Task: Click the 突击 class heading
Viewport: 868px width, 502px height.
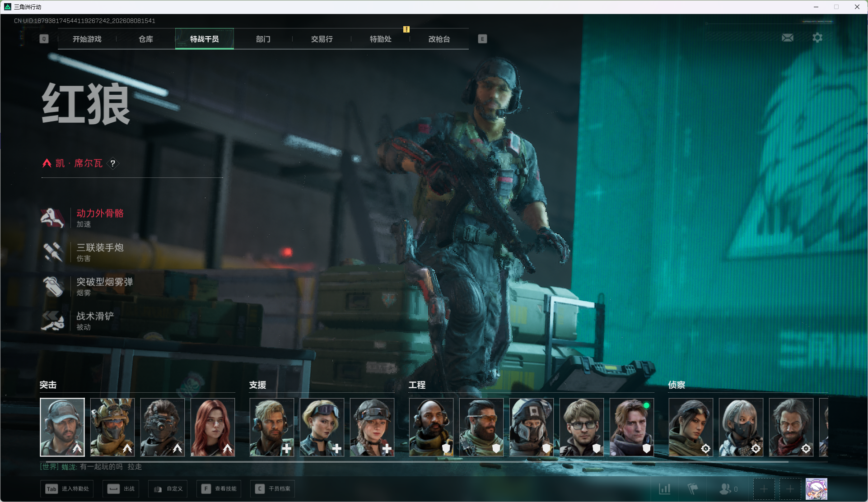Action: [x=48, y=385]
